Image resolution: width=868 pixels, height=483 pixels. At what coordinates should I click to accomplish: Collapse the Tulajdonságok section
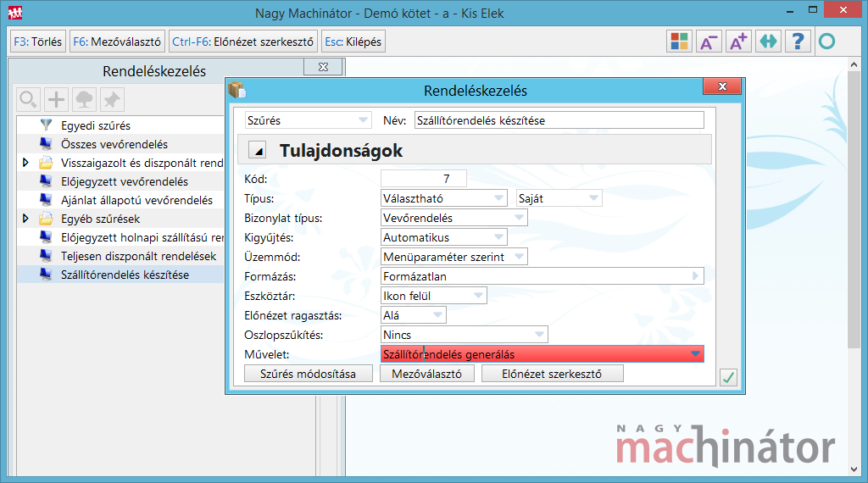tap(258, 150)
